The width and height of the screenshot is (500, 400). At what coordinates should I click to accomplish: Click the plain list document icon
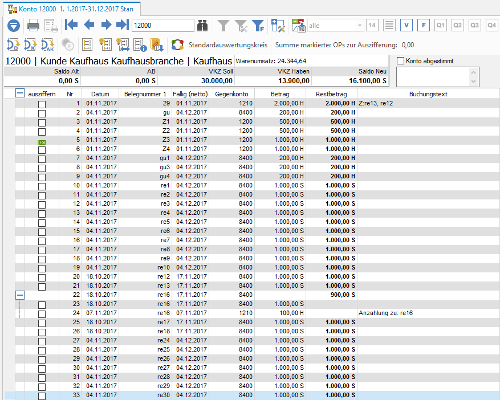coord(87,45)
